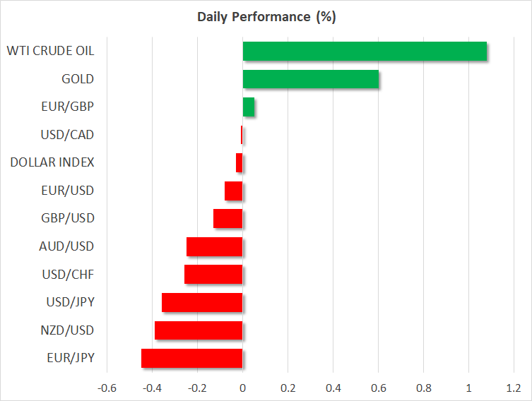Click the GBP/USD red bar
The height and width of the screenshot is (401, 532).
(x=227, y=219)
